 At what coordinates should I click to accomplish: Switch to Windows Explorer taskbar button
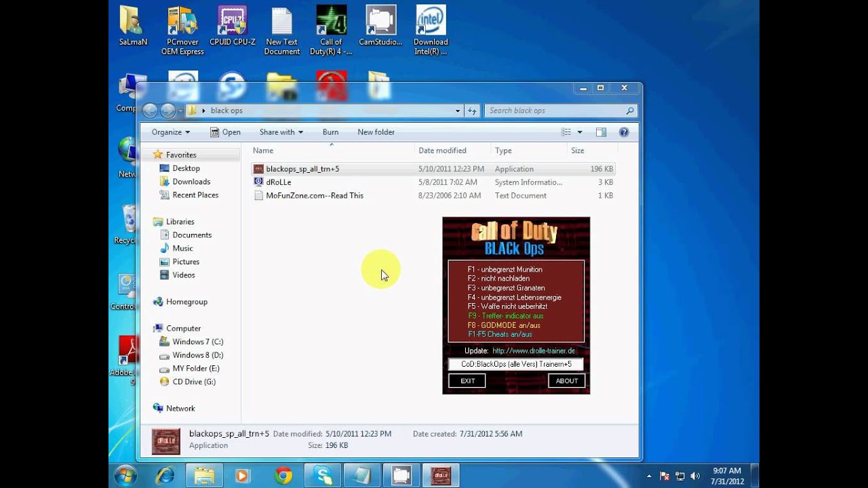204,476
